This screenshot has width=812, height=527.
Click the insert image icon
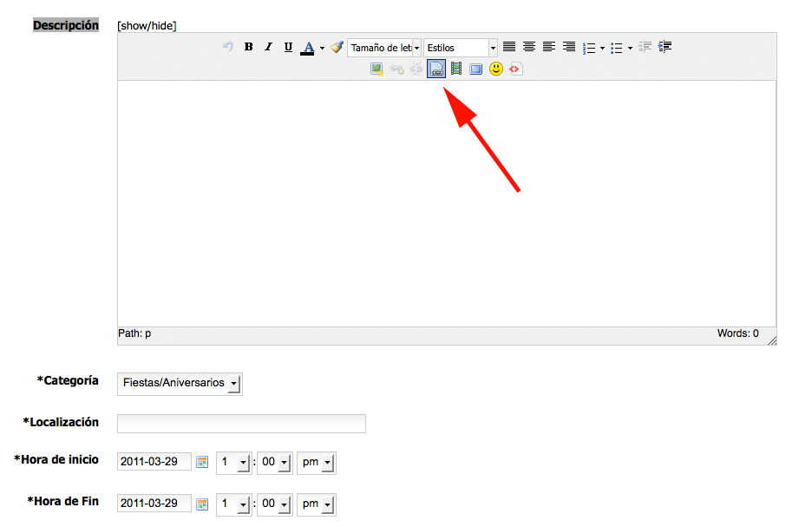point(377,69)
